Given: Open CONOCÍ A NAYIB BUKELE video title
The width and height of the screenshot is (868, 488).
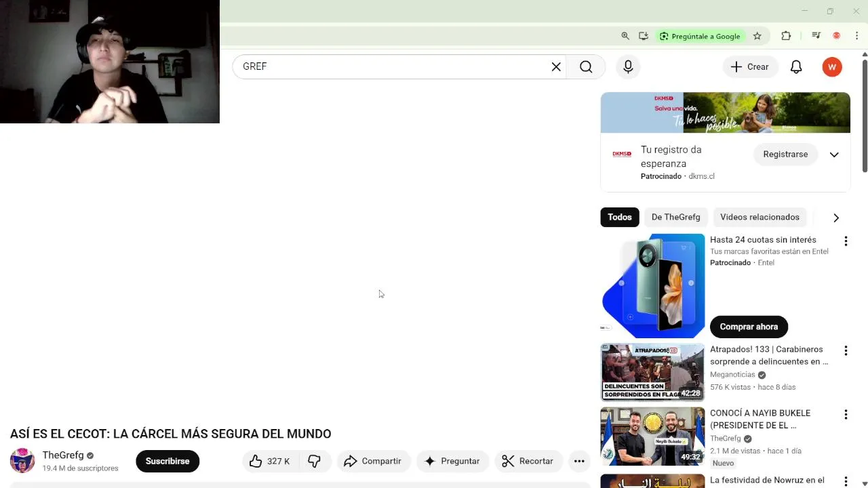Looking at the screenshot, I should [760, 419].
